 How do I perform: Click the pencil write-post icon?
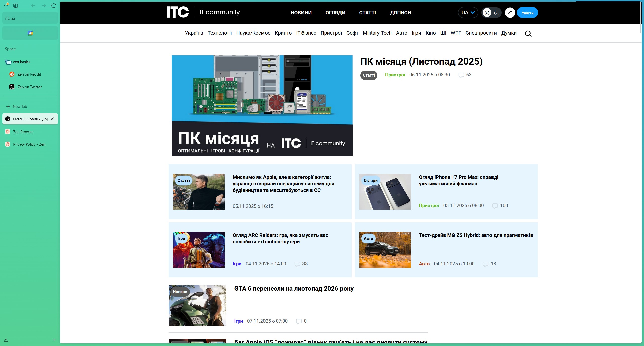coord(510,13)
